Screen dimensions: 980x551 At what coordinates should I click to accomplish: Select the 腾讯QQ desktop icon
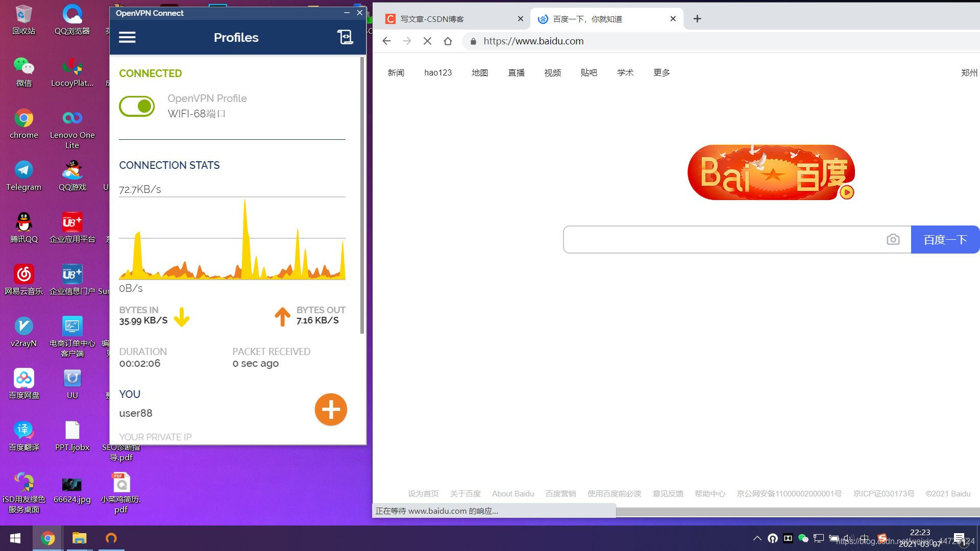point(24,228)
